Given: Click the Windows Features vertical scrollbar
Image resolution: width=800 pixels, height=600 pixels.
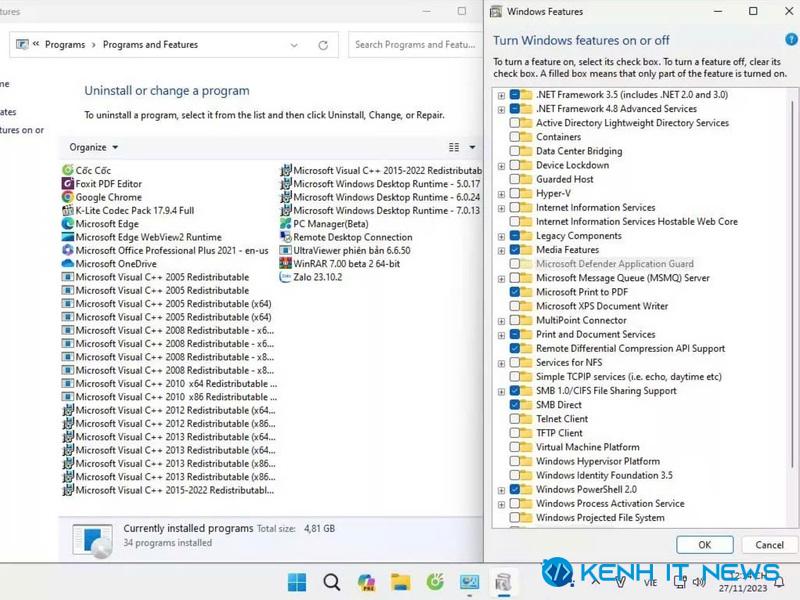Looking at the screenshot, I should coord(792,286).
